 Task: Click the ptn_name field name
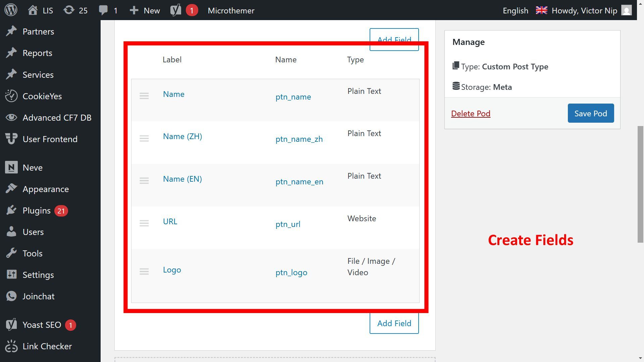(293, 97)
